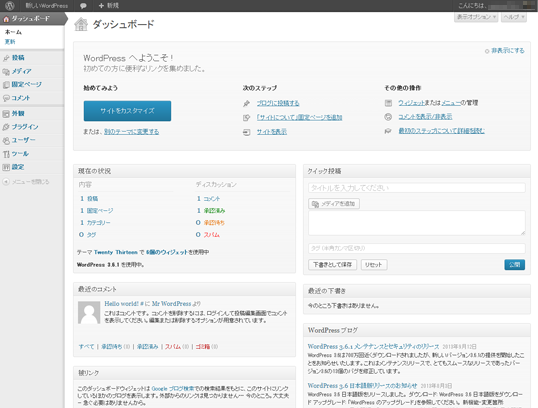Open WordPress 3.6.1 maintenance release post
This screenshot has width=538, height=408.
coord(373,347)
